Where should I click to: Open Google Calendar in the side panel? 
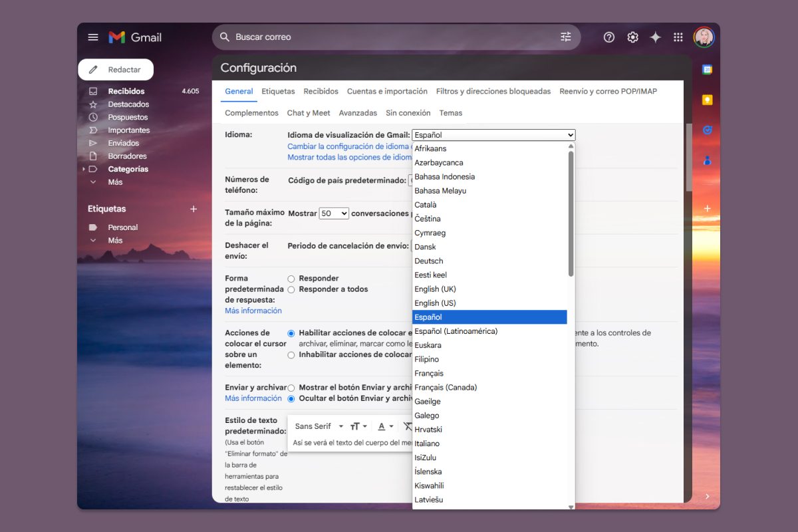coord(707,69)
